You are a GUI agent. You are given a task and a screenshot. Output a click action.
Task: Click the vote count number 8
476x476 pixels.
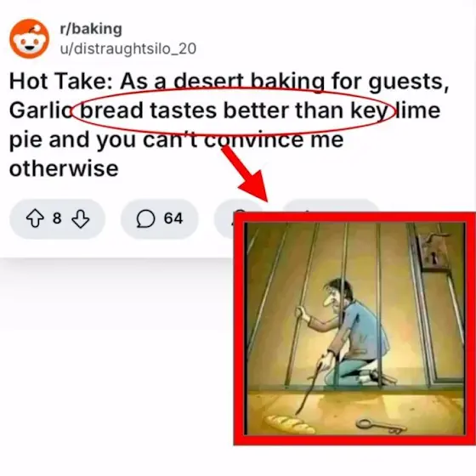pyautogui.click(x=57, y=218)
